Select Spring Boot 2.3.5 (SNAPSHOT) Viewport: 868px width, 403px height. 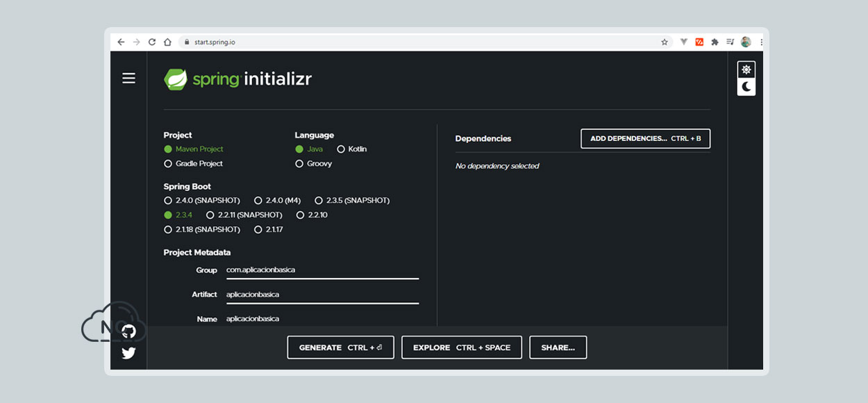pos(352,201)
